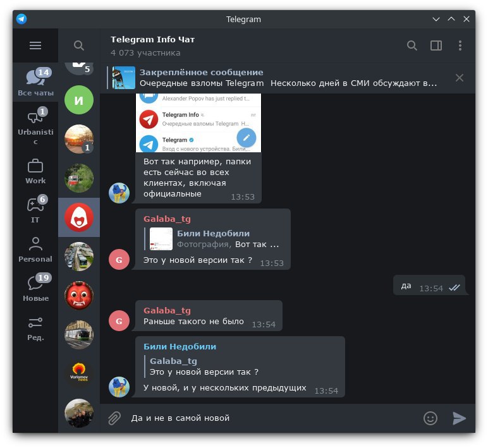Click the '4 073 участника' member count

tap(145, 53)
